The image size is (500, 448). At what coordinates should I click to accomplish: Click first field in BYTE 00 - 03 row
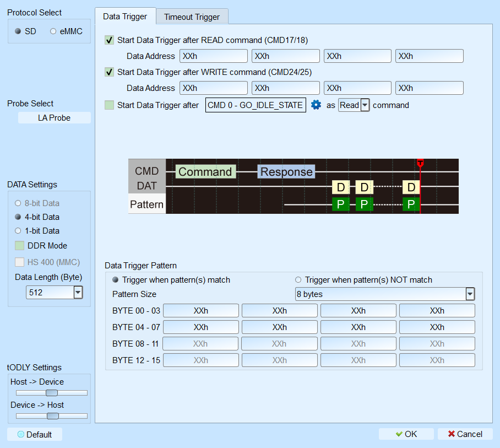click(201, 311)
